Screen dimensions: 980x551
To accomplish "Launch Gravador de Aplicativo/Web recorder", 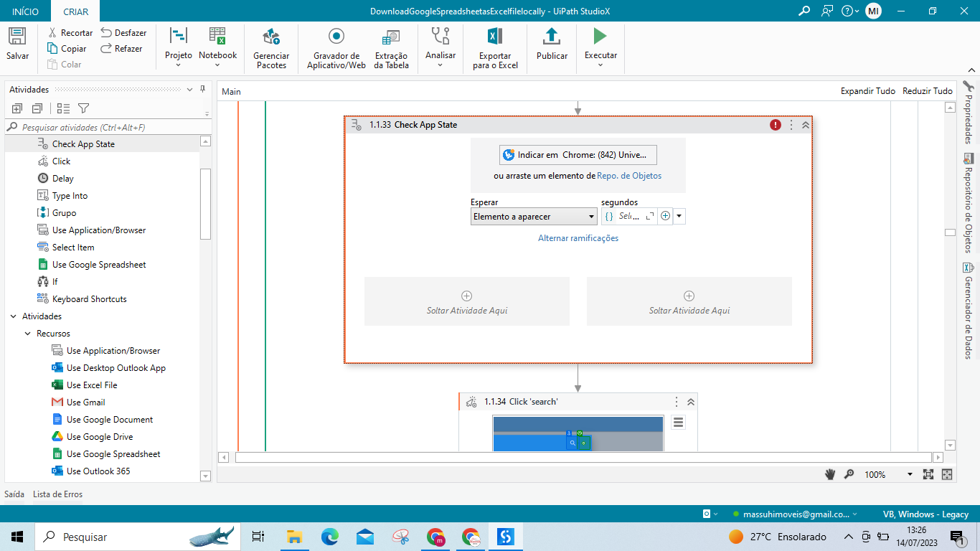I will [336, 48].
